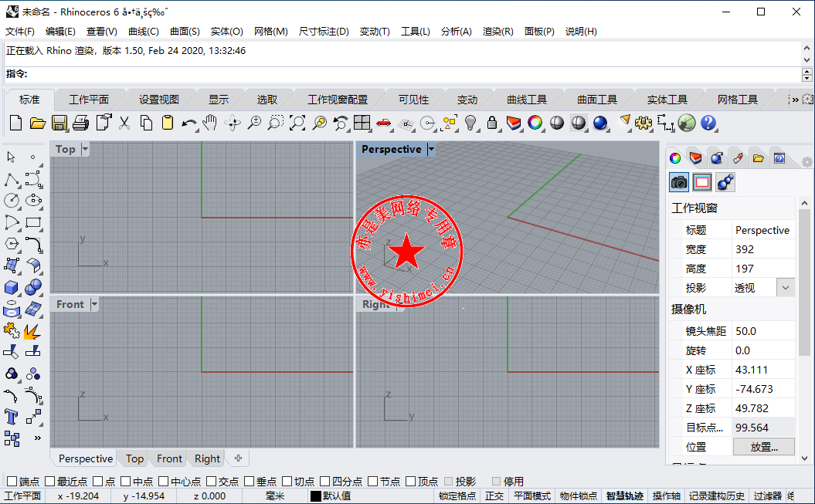
Task: Click the black 默认值 layer color swatch
Action: 315,496
